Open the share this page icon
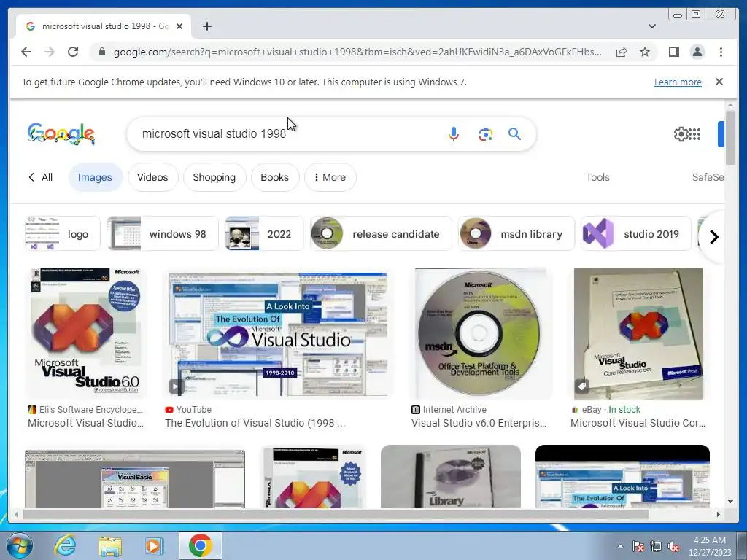 pyautogui.click(x=622, y=52)
